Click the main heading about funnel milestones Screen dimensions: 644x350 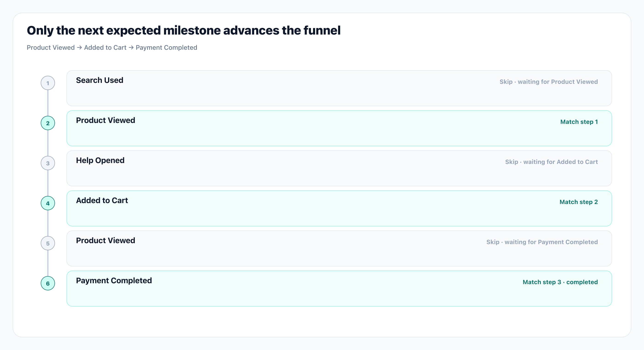pyautogui.click(x=184, y=30)
